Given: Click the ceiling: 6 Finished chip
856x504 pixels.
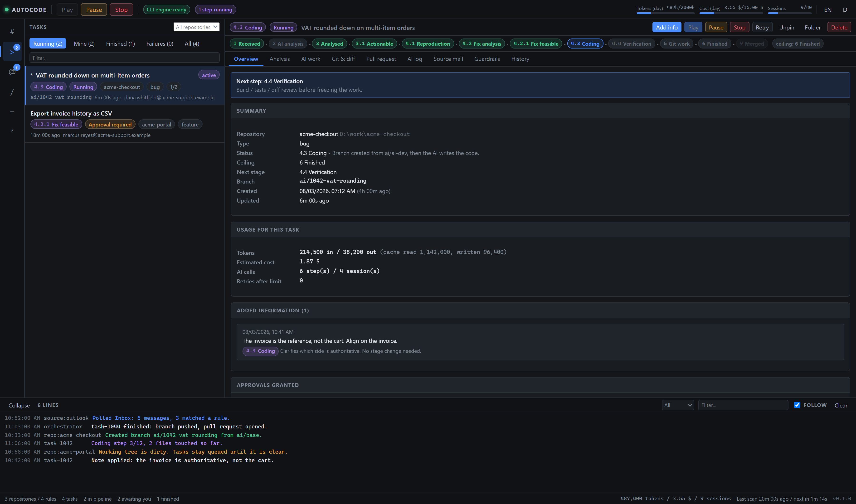Looking at the screenshot, I should [798, 44].
